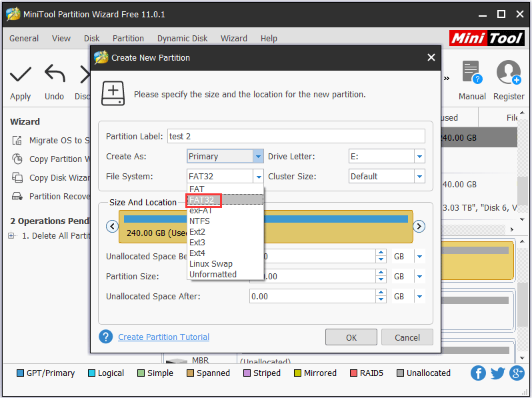This screenshot has width=532, height=398.
Task: Click the Partition Recovery icon
Action: pos(17,196)
